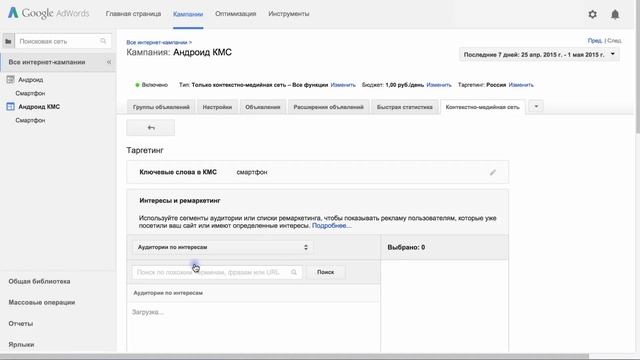
Task: Switch to Группы объявлений tab
Action: [x=161, y=107]
